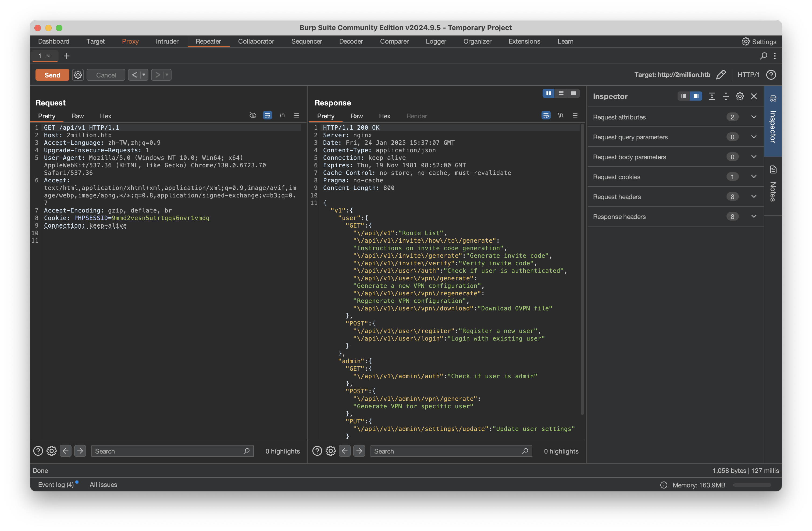Image resolution: width=812 pixels, height=531 pixels.
Task: Switch to side-by-side layout view
Action: pos(548,93)
